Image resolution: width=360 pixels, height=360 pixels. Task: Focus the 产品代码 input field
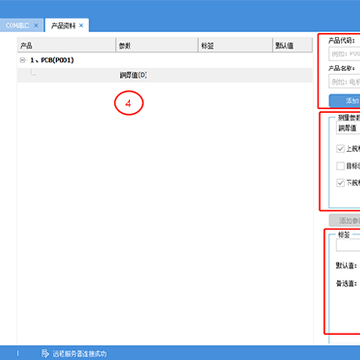pos(344,53)
